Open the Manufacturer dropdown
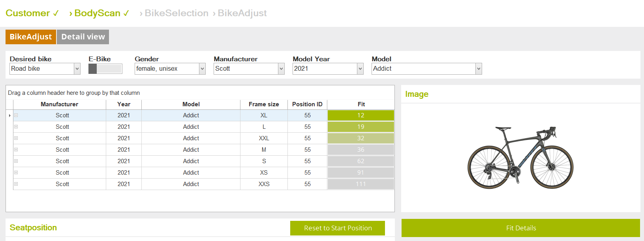 point(281,69)
